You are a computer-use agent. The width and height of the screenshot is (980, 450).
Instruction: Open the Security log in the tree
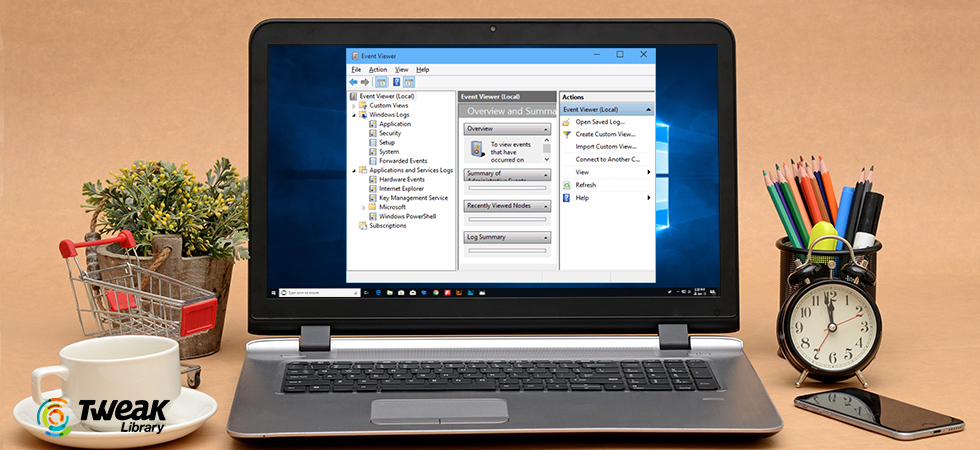pos(390,133)
